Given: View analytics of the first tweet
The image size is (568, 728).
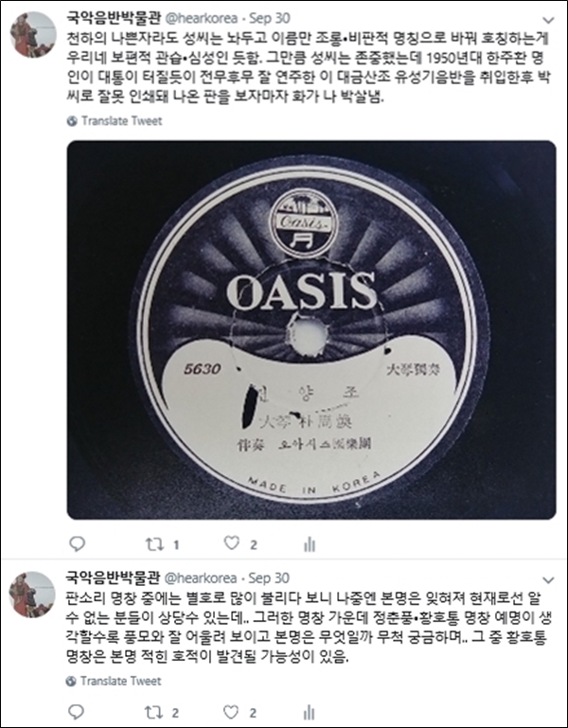Looking at the screenshot, I should click(310, 544).
